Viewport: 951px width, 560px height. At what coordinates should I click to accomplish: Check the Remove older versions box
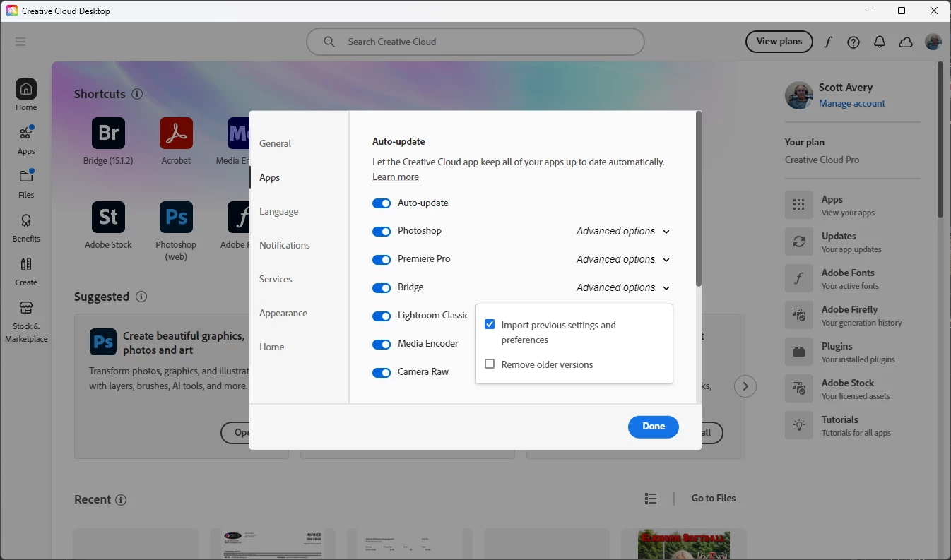click(x=490, y=364)
